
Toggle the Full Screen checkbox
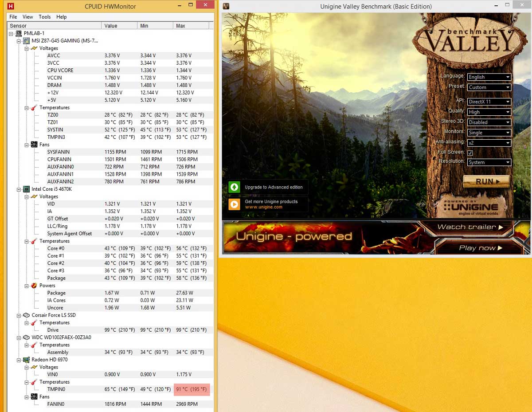pos(470,153)
